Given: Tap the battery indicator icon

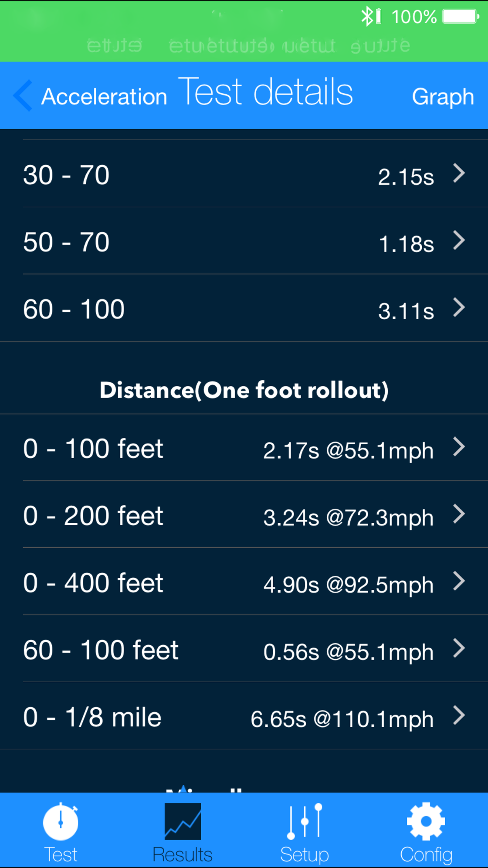Looking at the screenshot, I should click(461, 17).
